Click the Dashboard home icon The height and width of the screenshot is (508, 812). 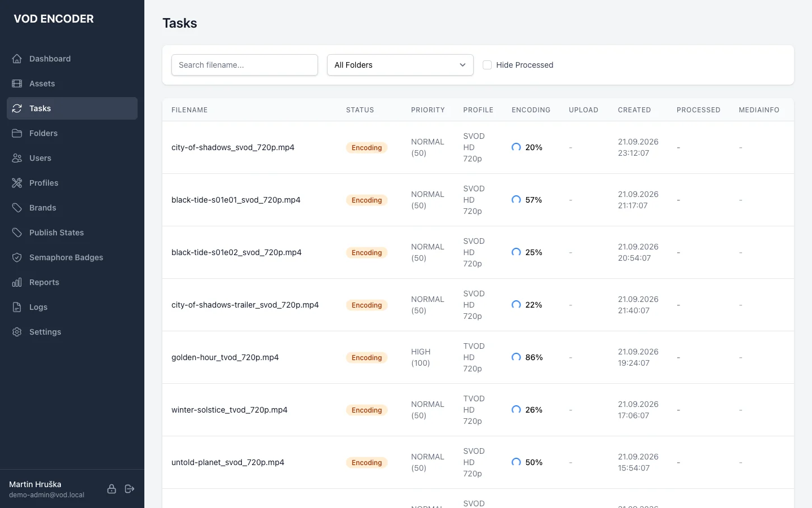pos(17,59)
